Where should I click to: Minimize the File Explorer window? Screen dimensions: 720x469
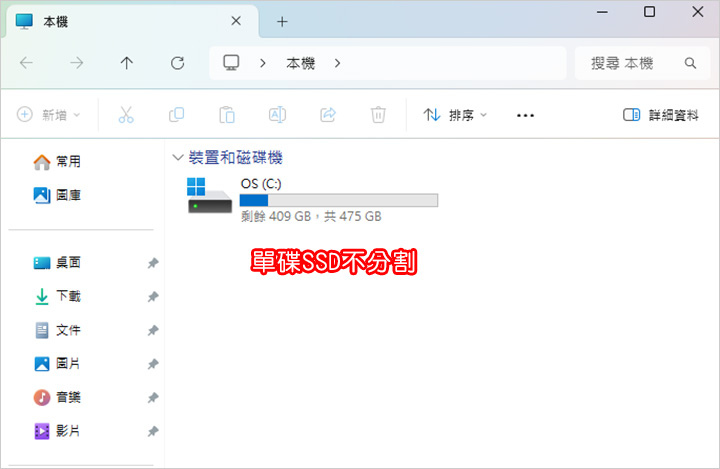[x=602, y=12]
